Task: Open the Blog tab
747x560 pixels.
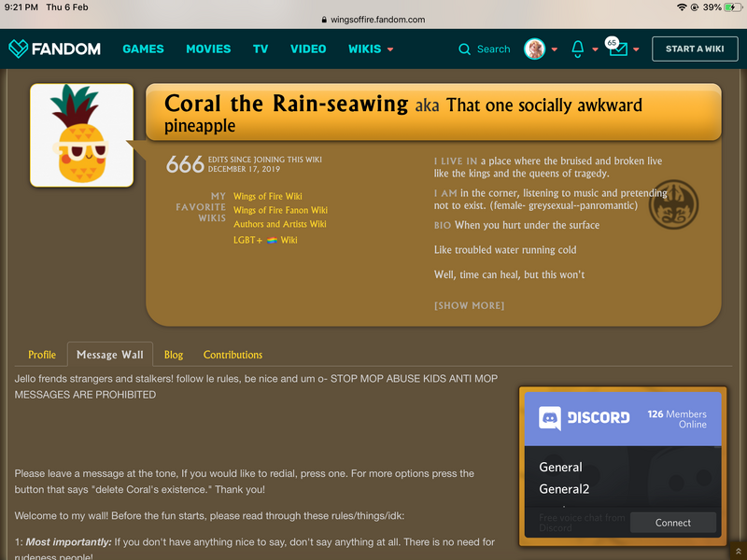Action: [x=174, y=355]
